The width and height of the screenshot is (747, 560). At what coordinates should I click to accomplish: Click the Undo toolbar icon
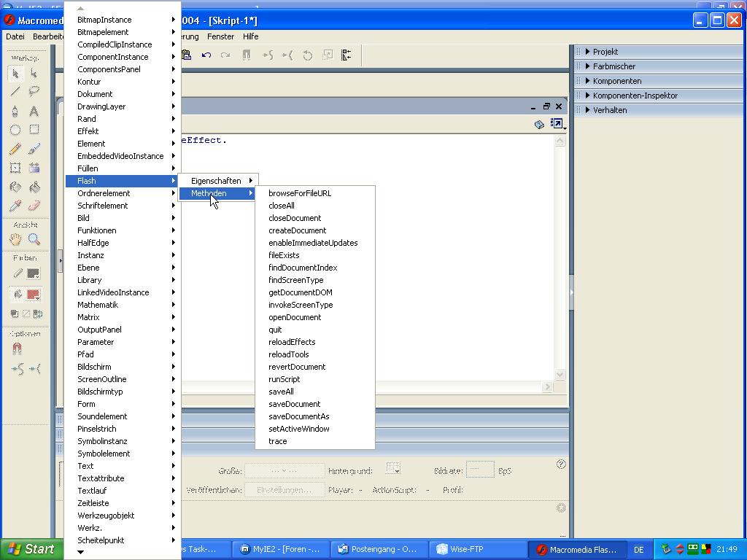click(206, 55)
